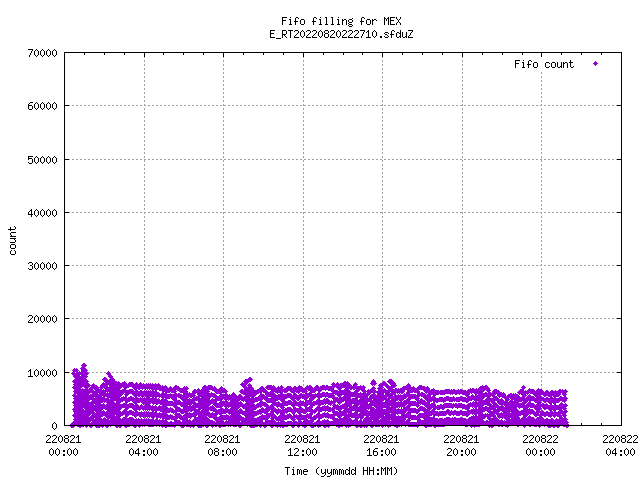Click the x-axis tick label '220821 16:00'
This screenshot has height=480, width=640.
click(381, 446)
